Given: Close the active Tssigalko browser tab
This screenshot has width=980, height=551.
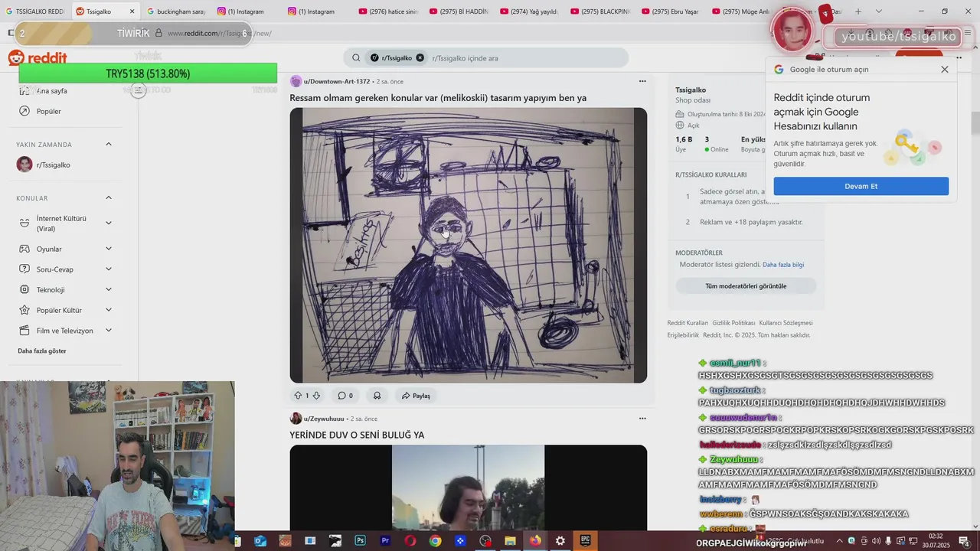Looking at the screenshot, I should point(132,11).
